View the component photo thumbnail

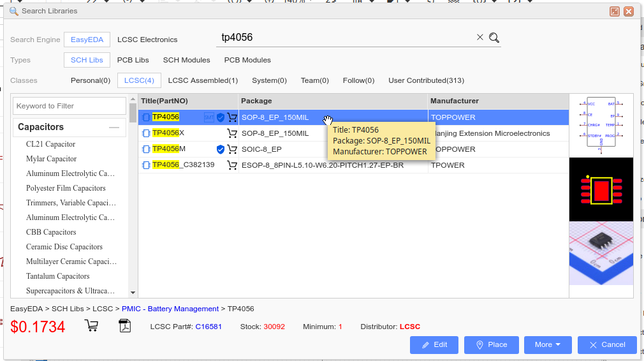click(x=601, y=253)
